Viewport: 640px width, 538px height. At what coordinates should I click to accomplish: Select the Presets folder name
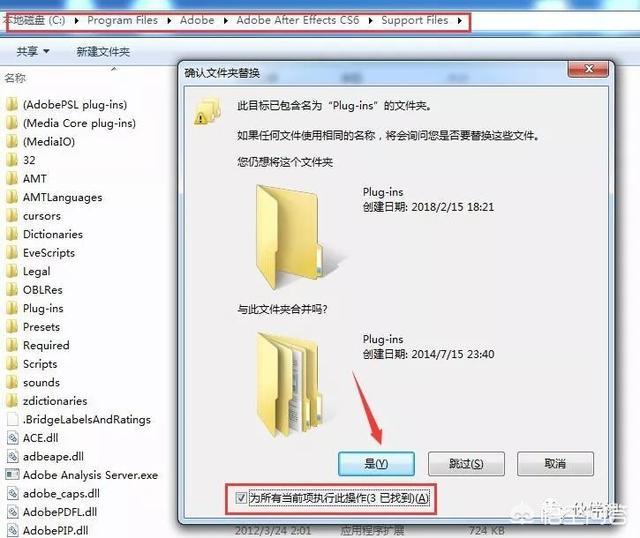coord(41,327)
